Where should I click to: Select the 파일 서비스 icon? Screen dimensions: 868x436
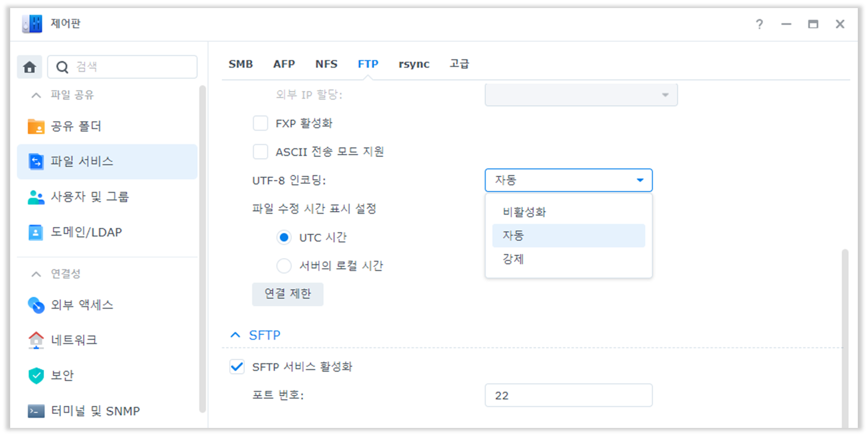click(36, 161)
